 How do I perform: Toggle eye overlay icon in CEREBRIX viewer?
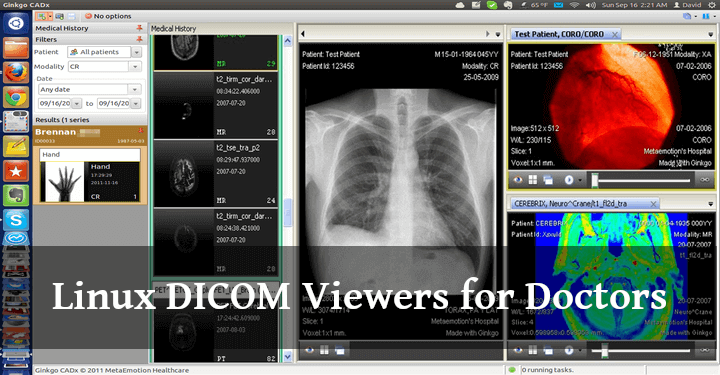coord(518,351)
